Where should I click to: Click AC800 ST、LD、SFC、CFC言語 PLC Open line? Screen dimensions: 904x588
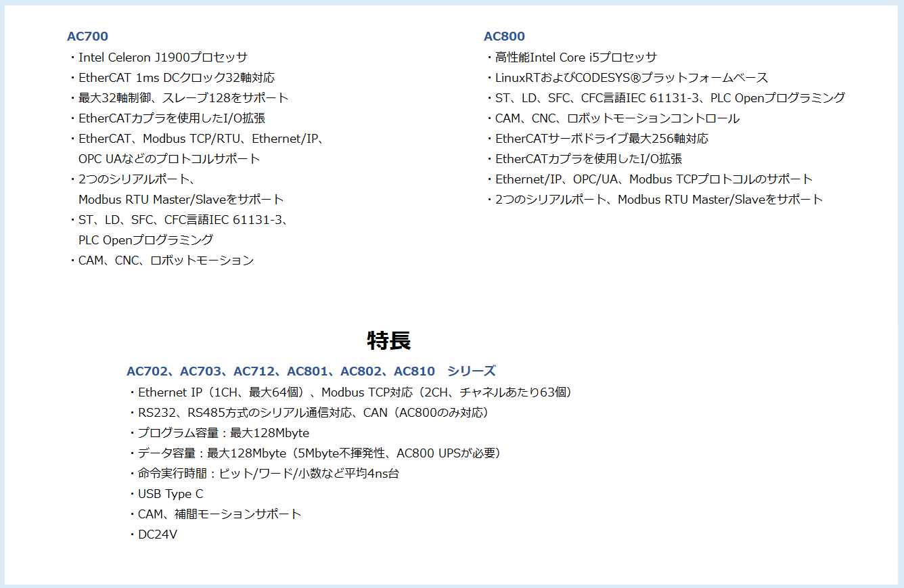tap(665, 98)
